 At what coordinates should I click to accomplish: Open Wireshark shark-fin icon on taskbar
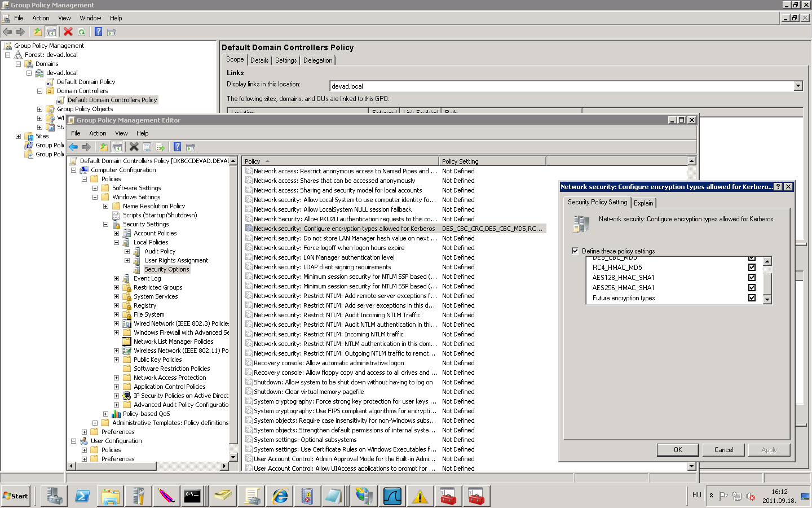[x=392, y=496]
